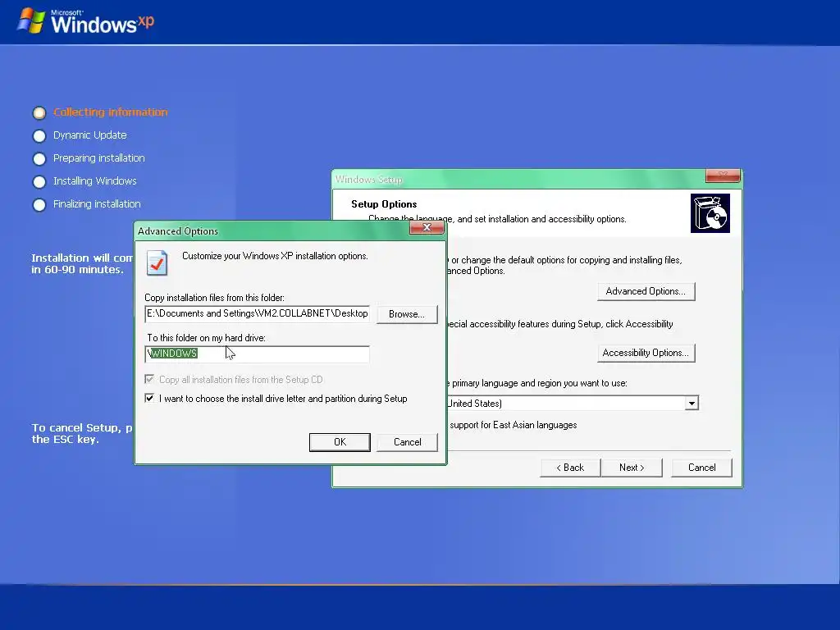This screenshot has height=630, width=840.
Task: Select the 'Preparing installation' step bullet
Action: click(39, 159)
